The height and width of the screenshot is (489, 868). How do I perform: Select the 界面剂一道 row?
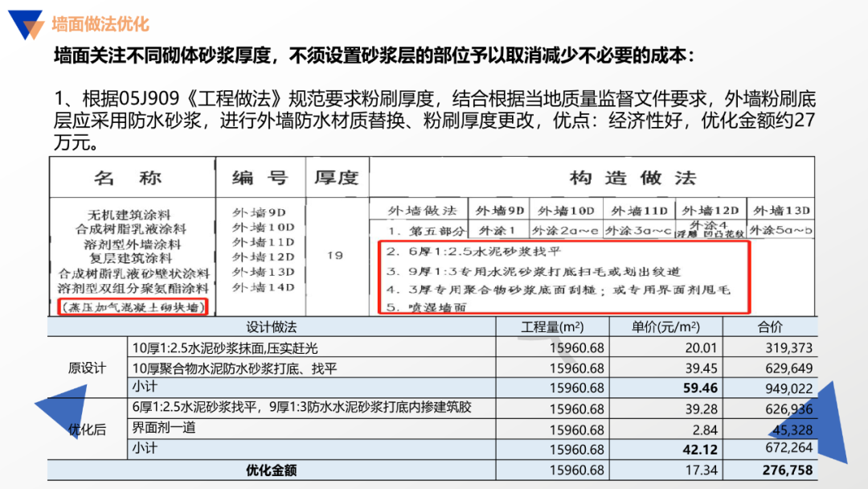pyautogui.click(x=163, y=428)
